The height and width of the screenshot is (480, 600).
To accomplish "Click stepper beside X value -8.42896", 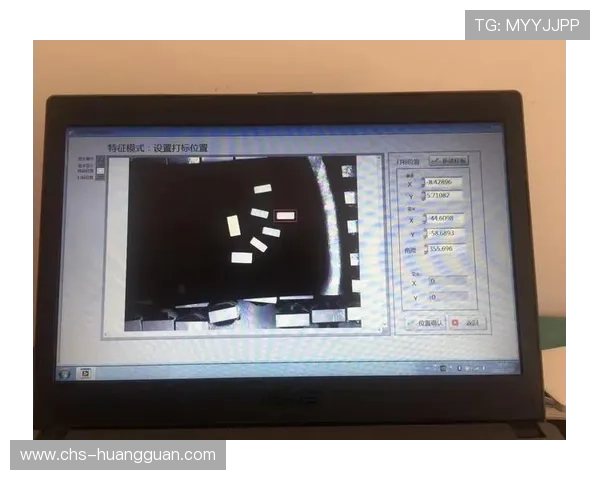I will coord(425,183).
